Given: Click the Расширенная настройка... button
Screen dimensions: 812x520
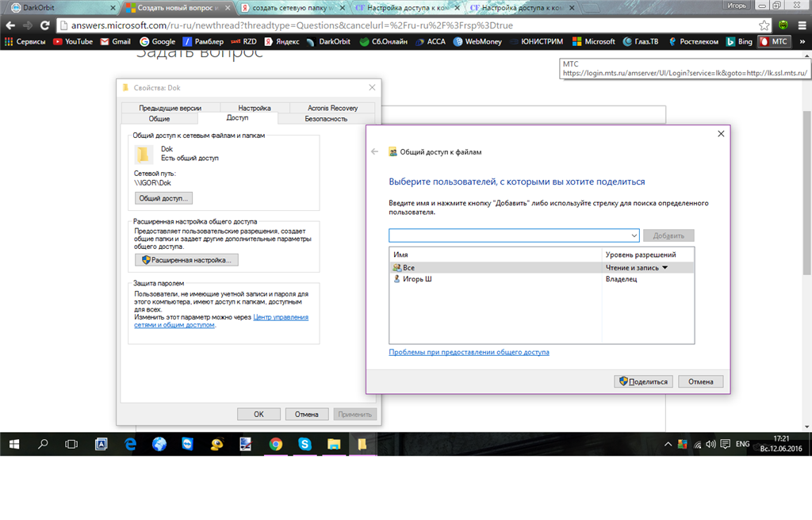Looking at the screenshot, I should coord(186,260).
